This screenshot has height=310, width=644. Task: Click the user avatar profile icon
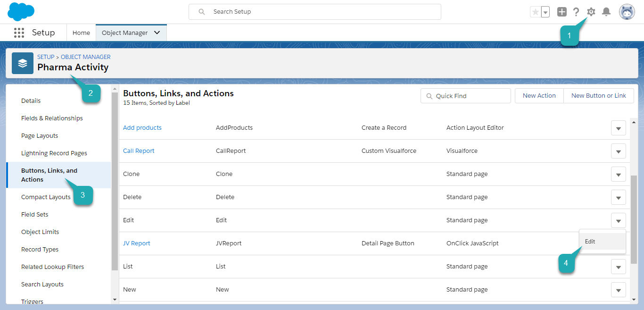[x=627, y=12]
